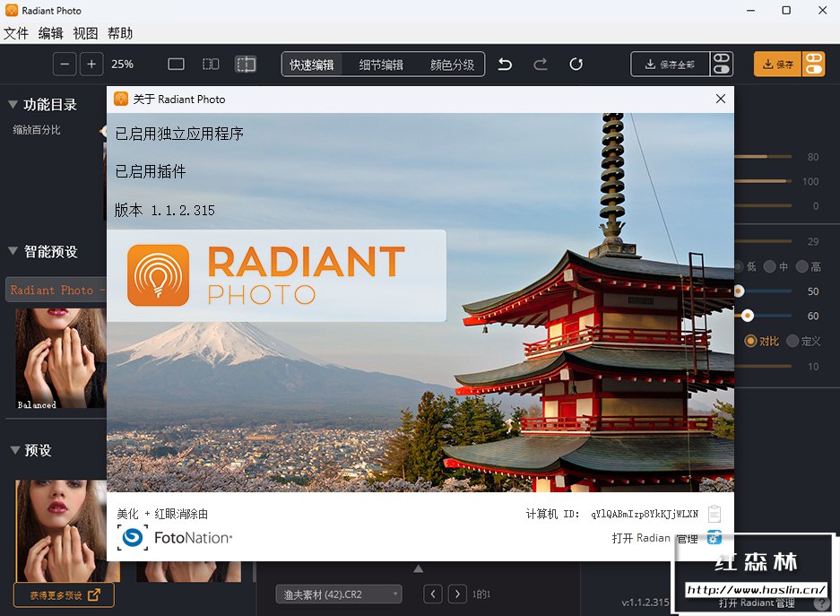Click the 已启用独立应用程序 text
This screenshot has height=616, width=840.
click(x=179, y=134)
